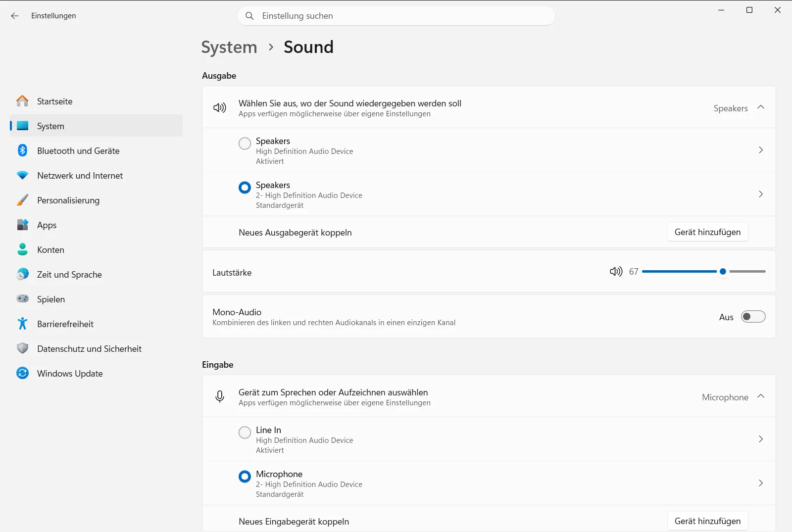Click the Bluetooth icon in sidebar
The image size is (792, 532).
coord(22,150)
